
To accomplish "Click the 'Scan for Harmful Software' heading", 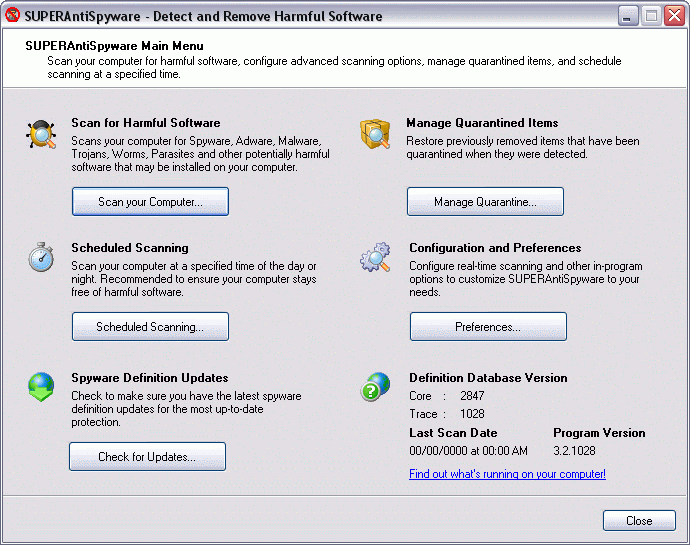I will [x=146, y=123].
